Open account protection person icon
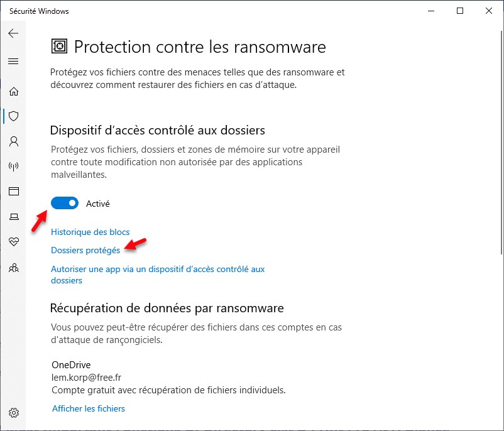Image resolution: width=504 pixels, height=431 pixels. coord(13,141)
